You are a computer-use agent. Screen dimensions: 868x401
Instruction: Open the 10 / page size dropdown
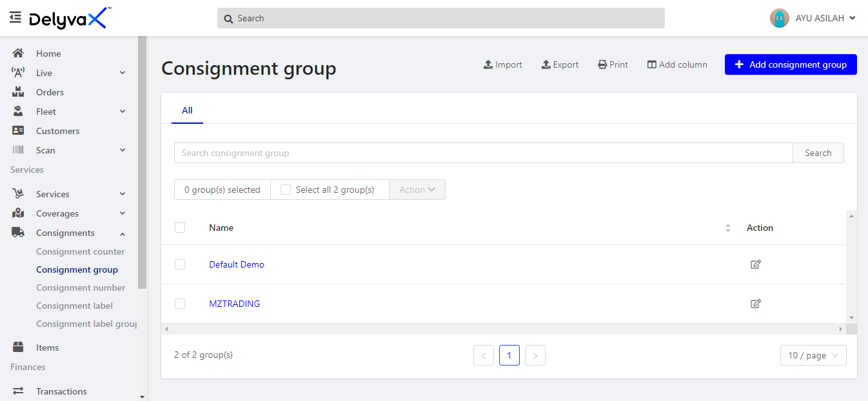click(x=813, y=355)
